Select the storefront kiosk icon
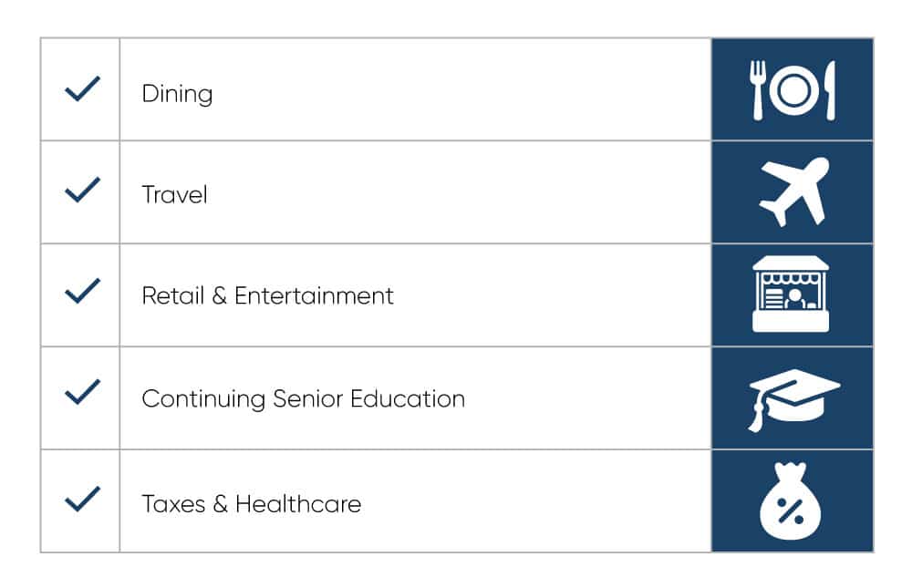Screen dimensions: 912x588 pos(791,294)
